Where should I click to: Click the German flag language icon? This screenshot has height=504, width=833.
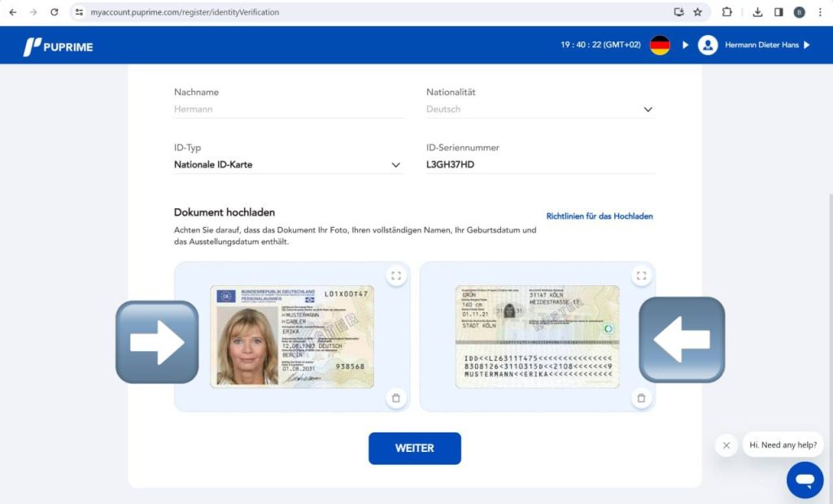tap(660, 46)
